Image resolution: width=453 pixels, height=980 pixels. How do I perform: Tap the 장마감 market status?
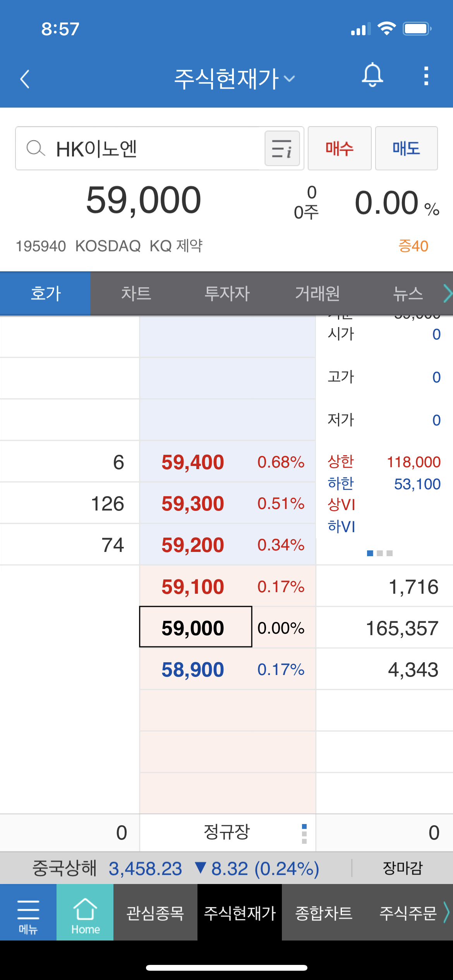403,868
